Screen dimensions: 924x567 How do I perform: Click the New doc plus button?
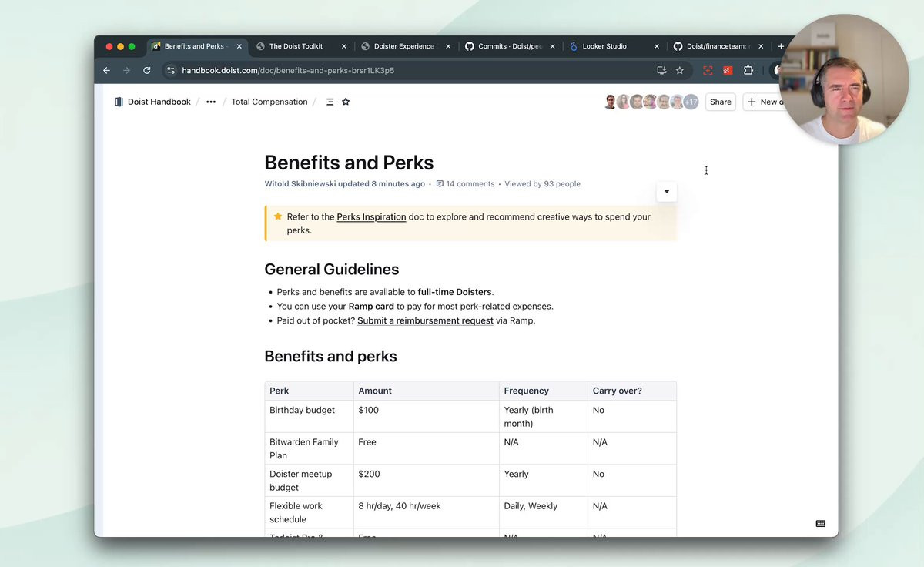click(x=763, y=102)
